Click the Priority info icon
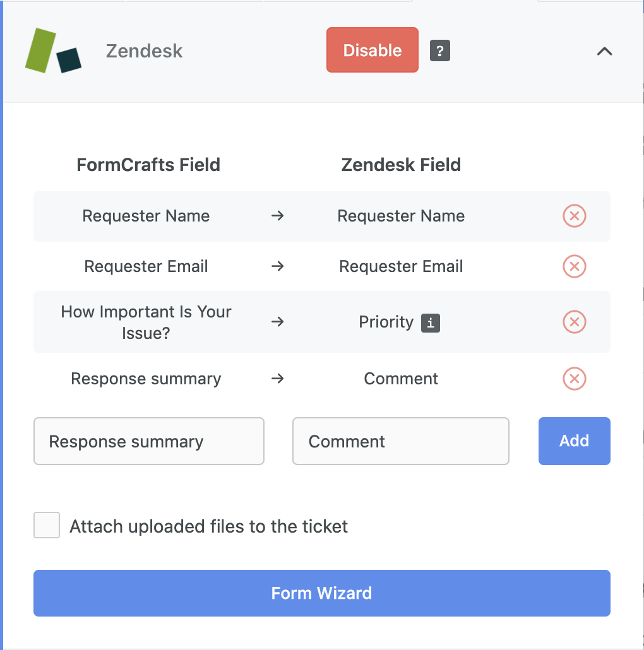The height and width of the screenshot is (650, 644). pyautogui.click(x=431, y=323)
